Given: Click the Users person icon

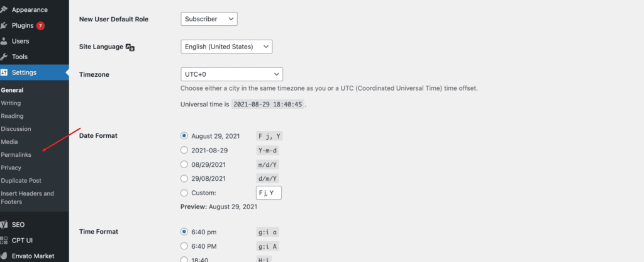Looking at the screenshot, I should (x=4, y=41).
